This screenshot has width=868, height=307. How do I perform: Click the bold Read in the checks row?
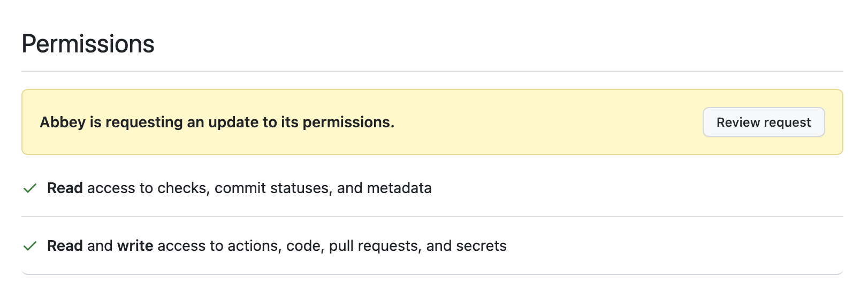(65, 188)
